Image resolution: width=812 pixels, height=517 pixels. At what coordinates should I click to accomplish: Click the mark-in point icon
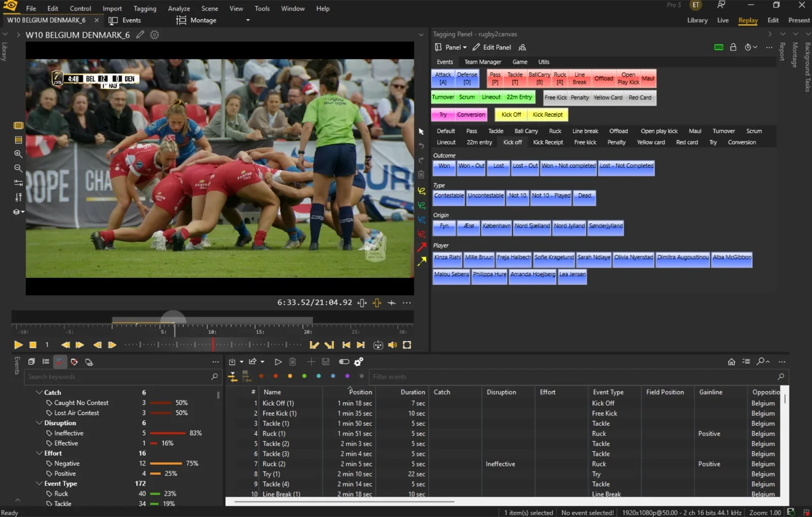[314, 345]
